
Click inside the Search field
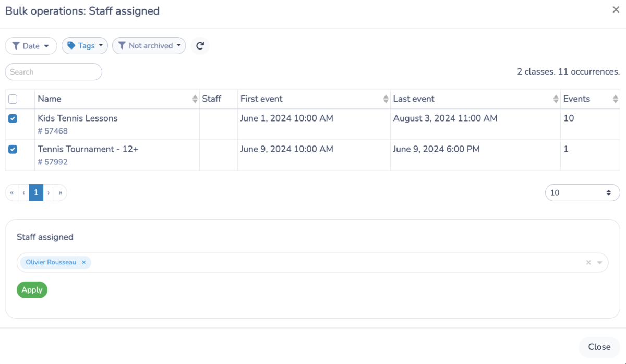(52, 71)
